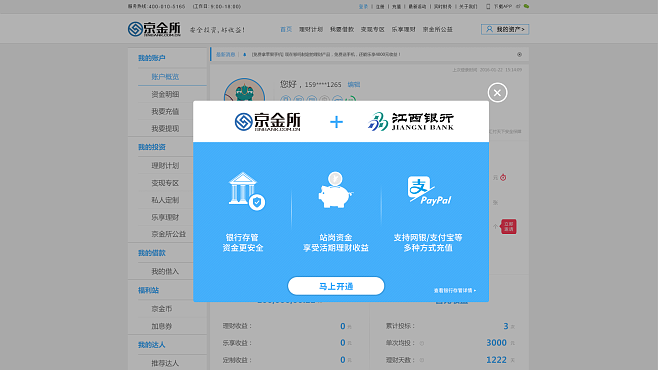Select 京金币 in the sidebar
This screenshot has height=370, width=658.
click(x=162, y=309)
